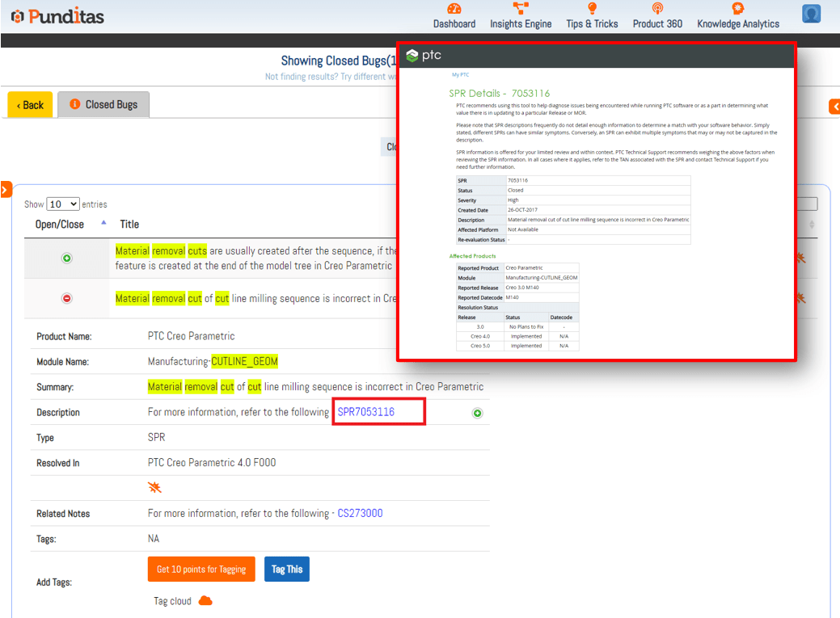Click the orange Tag cloud icon
840x618 pixels.
click(205, 600)
